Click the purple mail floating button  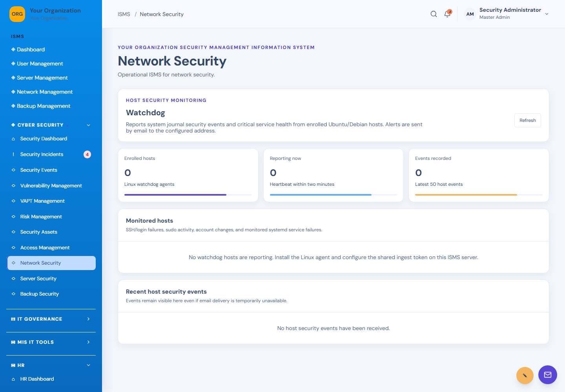pos(548,375)
